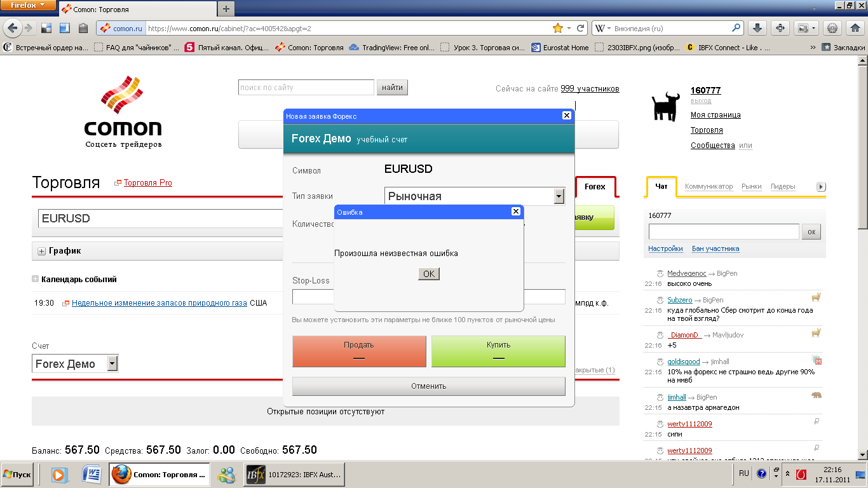Click the Opera icon in the system tray
Screen dimensions: 868x488
click(x=801, y=474)
